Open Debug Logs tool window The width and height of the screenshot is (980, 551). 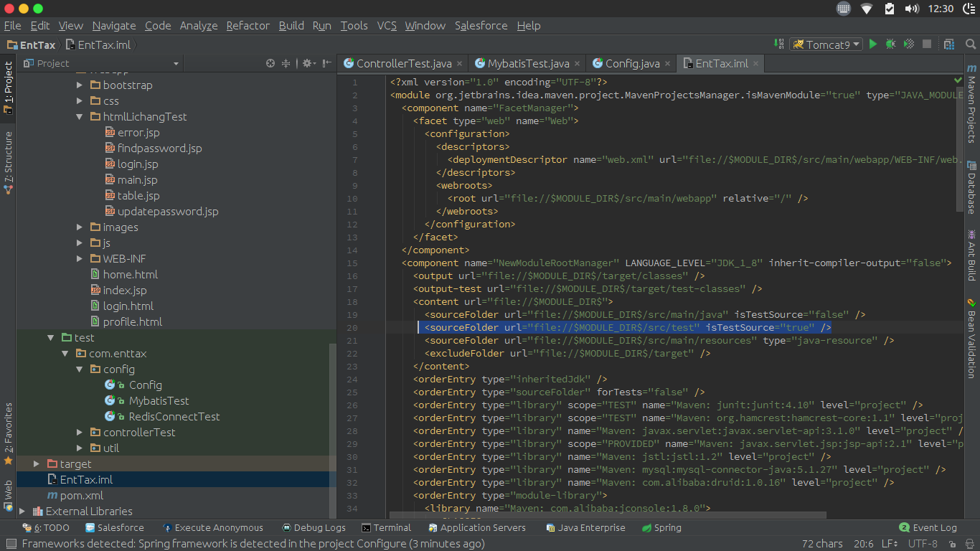pyautogui.click(x=314, y=527)
